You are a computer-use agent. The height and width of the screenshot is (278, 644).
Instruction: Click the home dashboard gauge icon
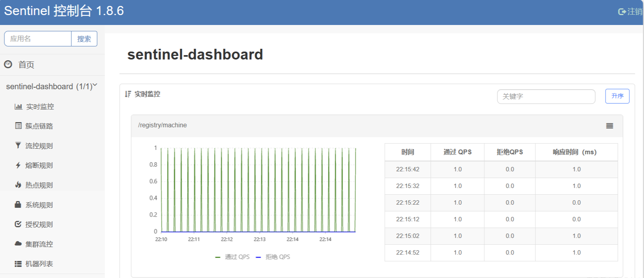(8, 64)
